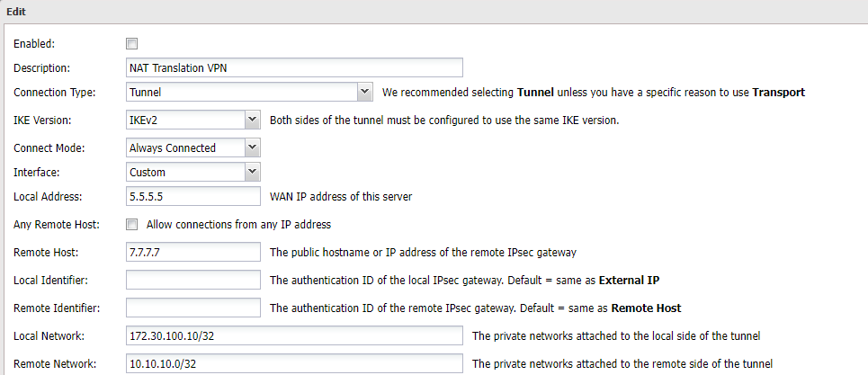Click the Description text field
The width and height of the screenshot is (868, 375).
point(294,67)
